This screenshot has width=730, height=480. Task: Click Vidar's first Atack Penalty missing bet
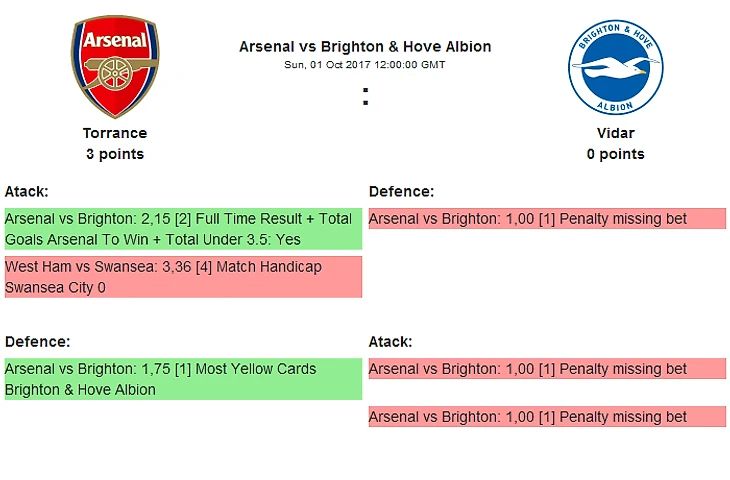point(547,369)
